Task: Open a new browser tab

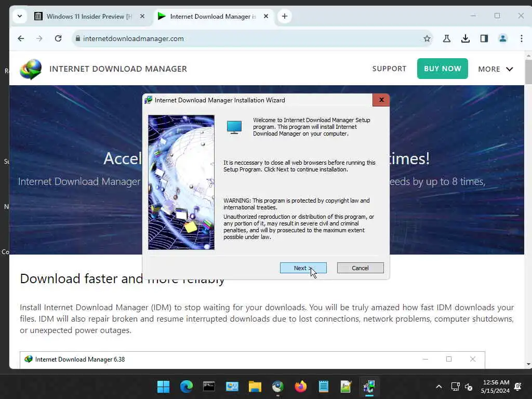Action: pos(285,16)
